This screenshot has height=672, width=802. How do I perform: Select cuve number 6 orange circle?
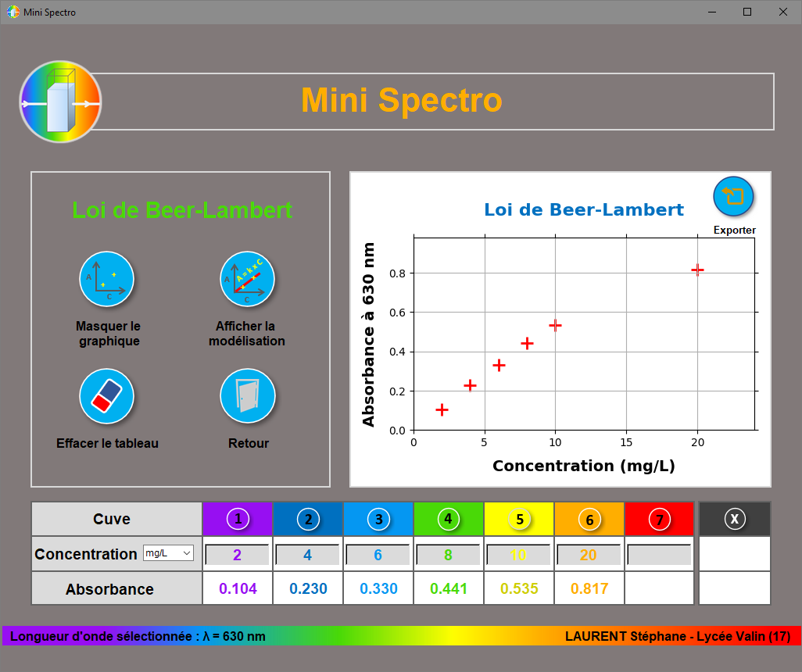coord(589,519)
